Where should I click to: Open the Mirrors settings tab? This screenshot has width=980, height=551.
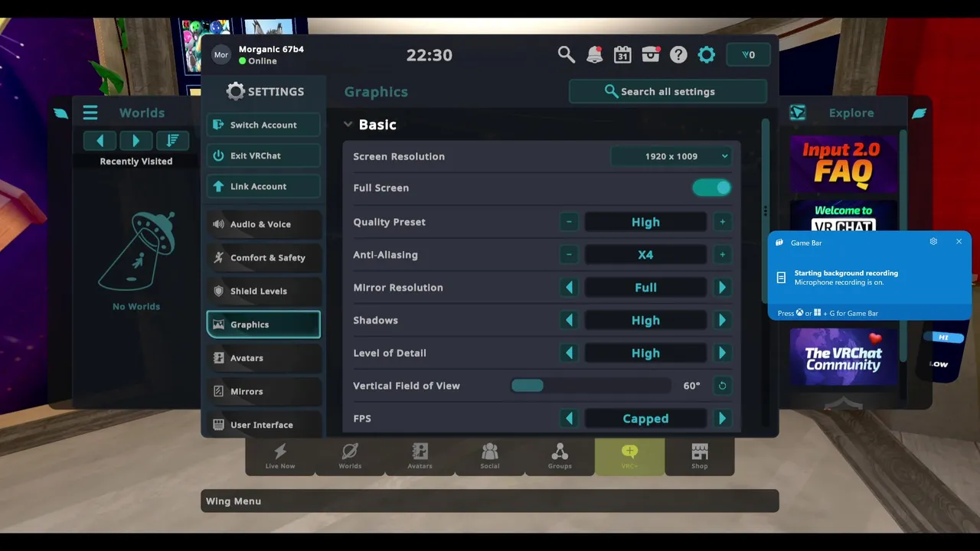(x=263, y=391)
